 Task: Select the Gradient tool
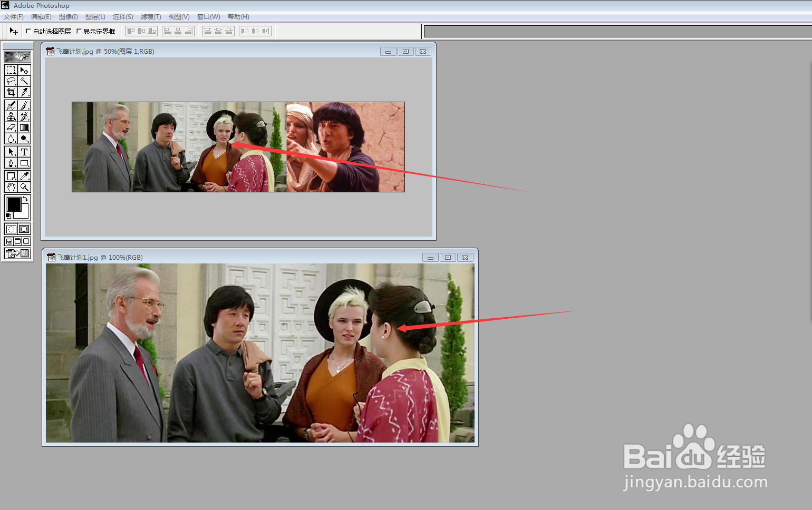pyautogui.click(x=24, y=127)
